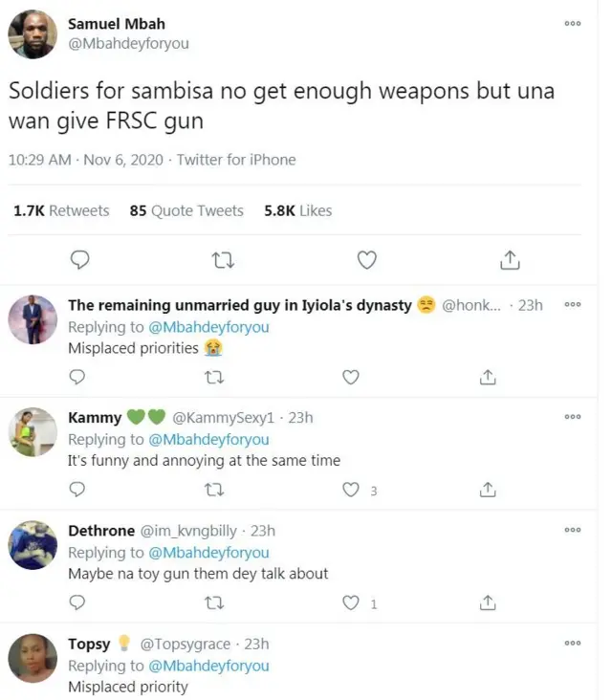
Task: Retweet Kammy's funny and annoying reply
Action: [215, 490]
